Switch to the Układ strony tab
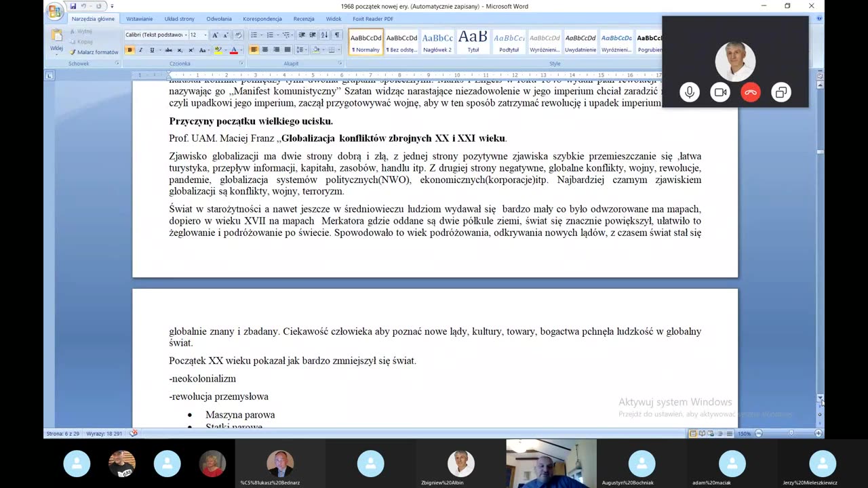Viewport: 868px width, 488px height. 179,19
